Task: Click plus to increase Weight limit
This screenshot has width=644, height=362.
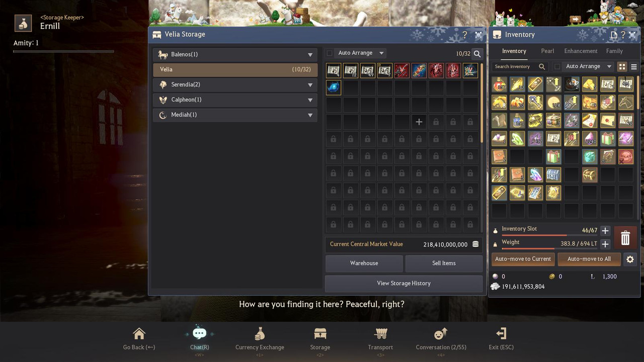Action: [x=605, y=244]
